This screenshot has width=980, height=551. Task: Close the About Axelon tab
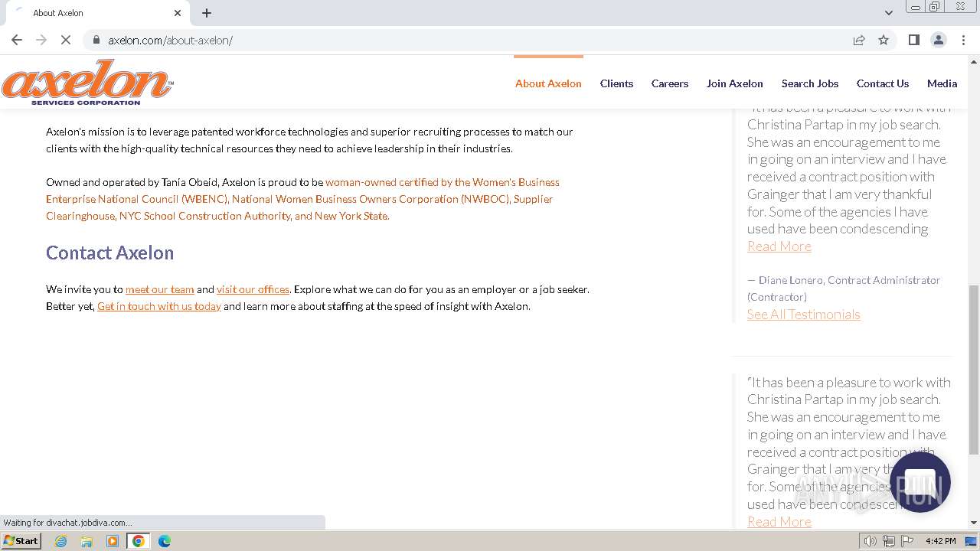pos(178,13)
